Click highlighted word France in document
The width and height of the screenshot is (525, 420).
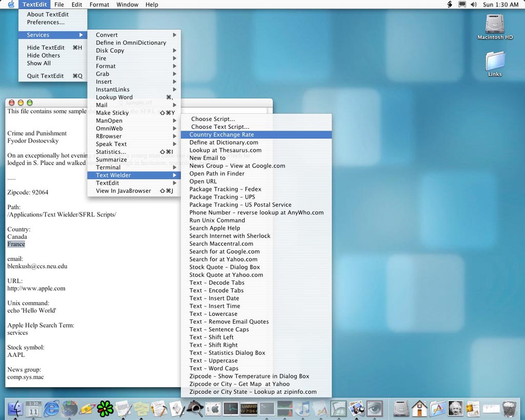(x=16, y=244)
